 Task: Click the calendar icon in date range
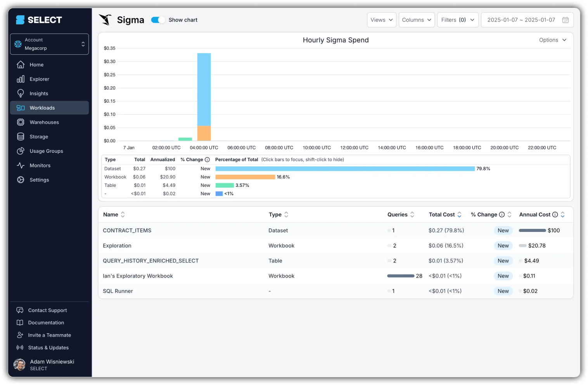tap(566, 20)
